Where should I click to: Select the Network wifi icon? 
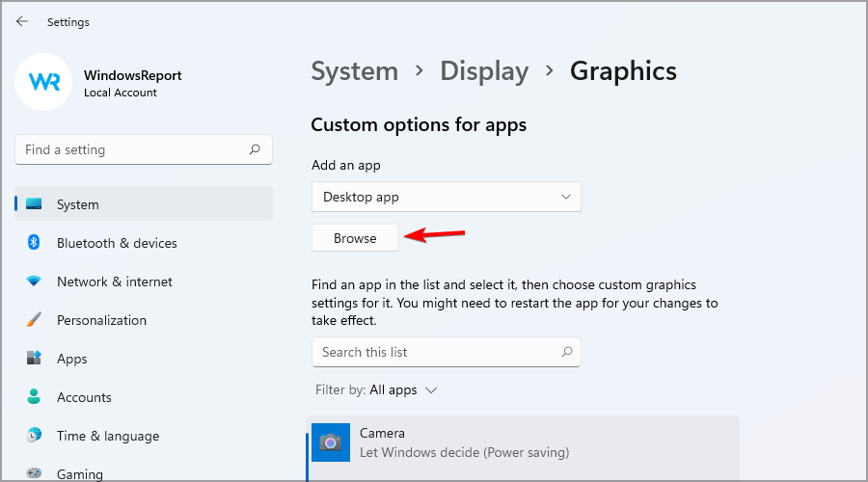point(34,281)
